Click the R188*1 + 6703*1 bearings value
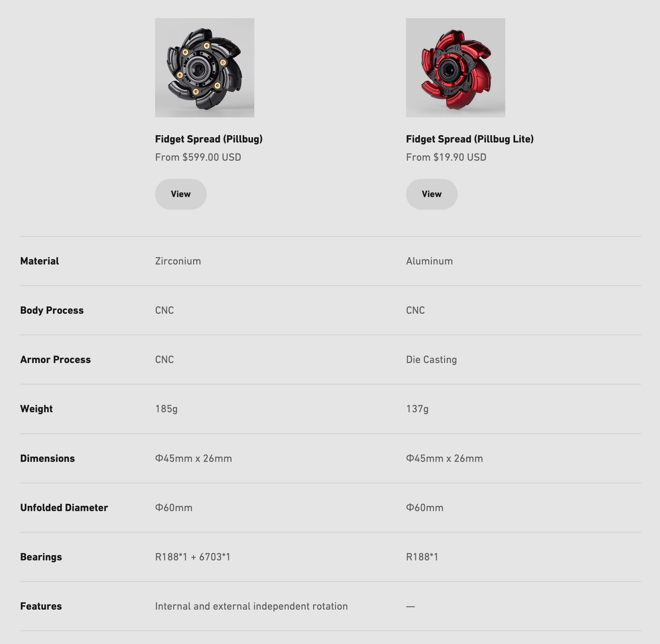 pyautogui.click(x=193, y=557)
